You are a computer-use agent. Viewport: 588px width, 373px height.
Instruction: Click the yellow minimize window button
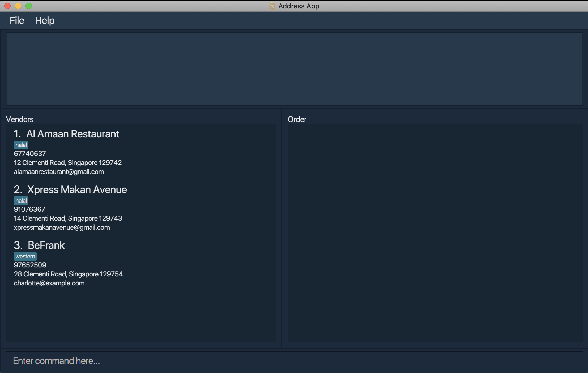tap(18, 6)
